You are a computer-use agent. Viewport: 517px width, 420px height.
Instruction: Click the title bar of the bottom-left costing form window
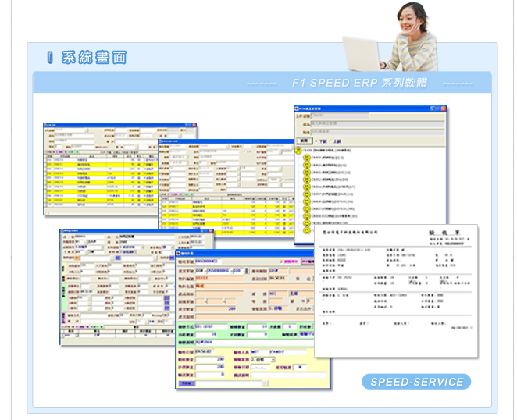137,230
